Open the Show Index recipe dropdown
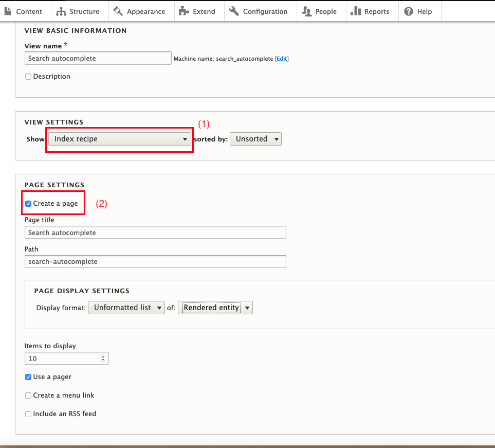The width and height of the screenshot is (495, 448). (120, 139)
